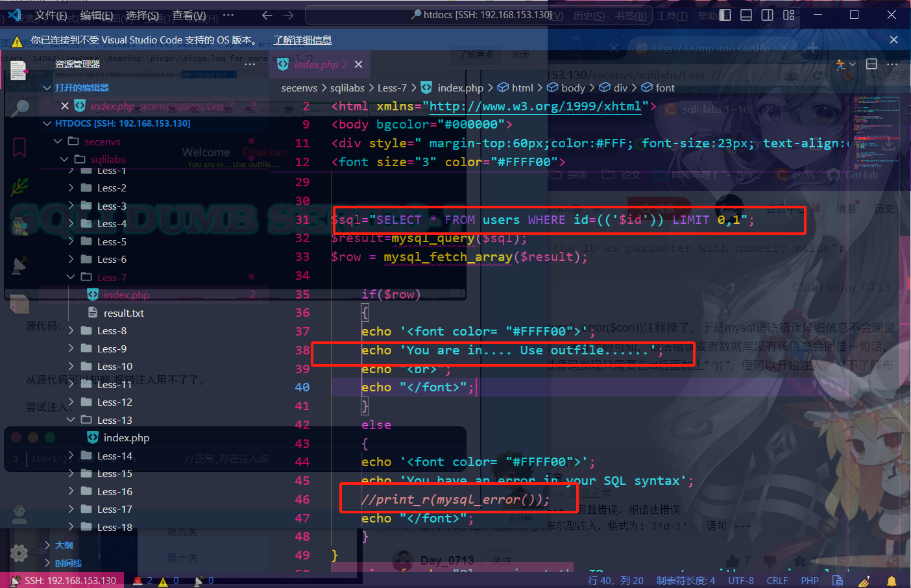The width and height of the screenshot is (911, 588).
Task: Open the 编辑(E) menu
Action: pyautogui.click(x=97, y=15)
